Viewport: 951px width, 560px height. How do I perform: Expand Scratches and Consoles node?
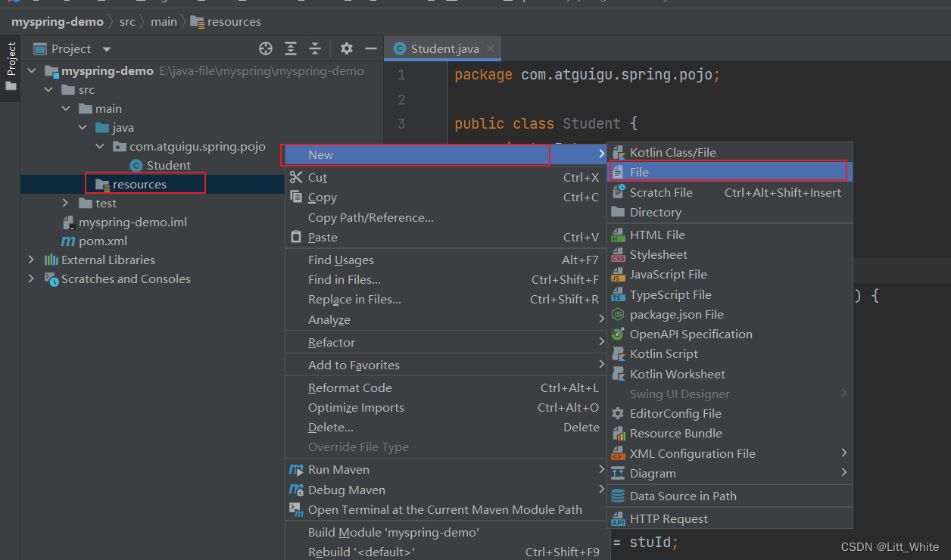32,278
